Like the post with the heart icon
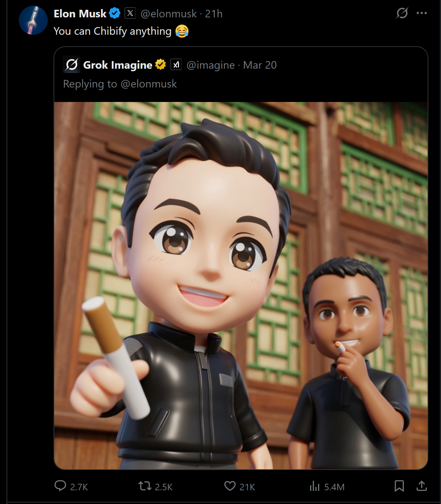 point(230,486)
